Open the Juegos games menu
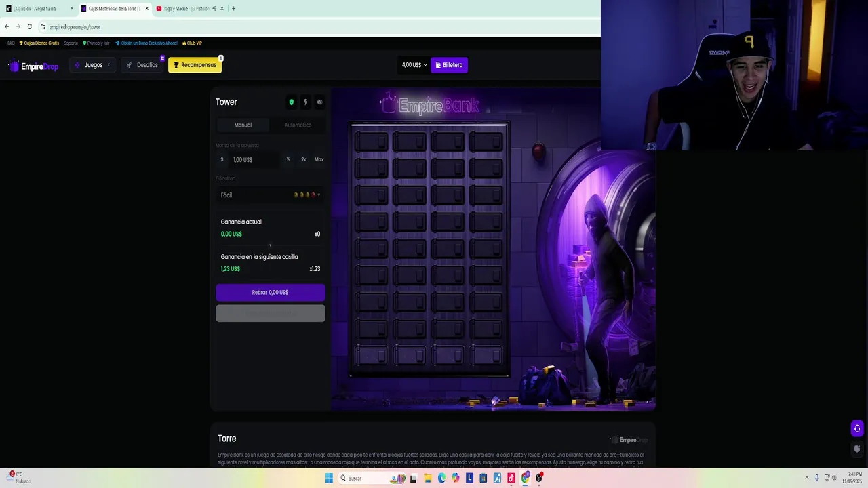Image resolution: width=868 pixels, height=488 pixels. pyautogui.click(x=93, y=65)
